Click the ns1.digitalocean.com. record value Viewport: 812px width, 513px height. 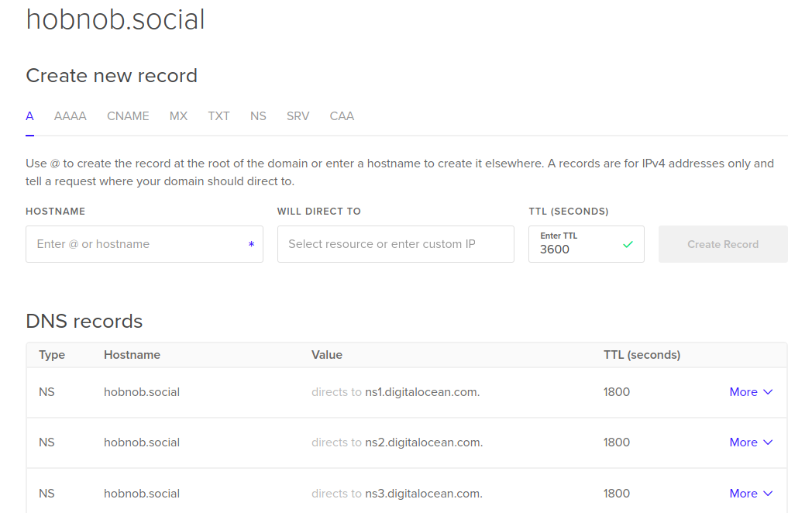(x=422, y=392)
